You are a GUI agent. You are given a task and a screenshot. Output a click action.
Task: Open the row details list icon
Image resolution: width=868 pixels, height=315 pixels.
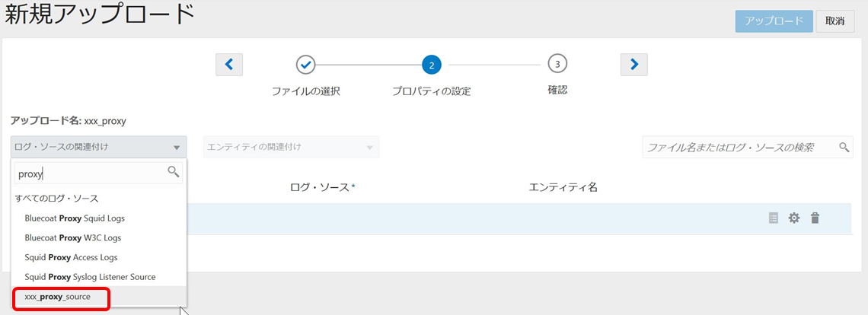point(774,218)
